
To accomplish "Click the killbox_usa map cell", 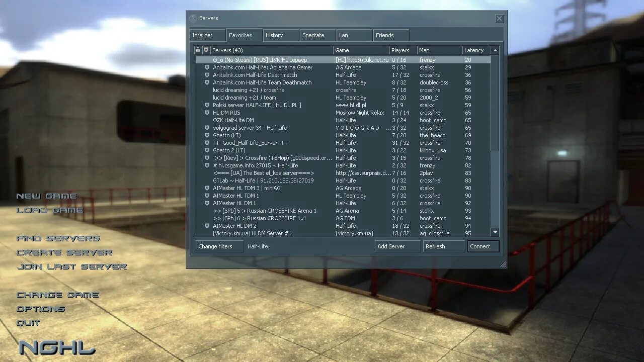I will coord(433,150).
